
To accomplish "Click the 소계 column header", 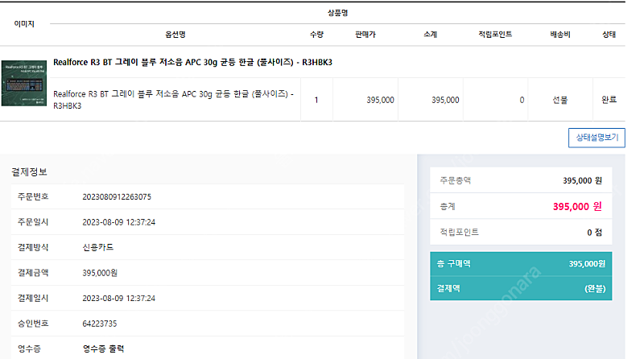I will click(x=430, y=35).
